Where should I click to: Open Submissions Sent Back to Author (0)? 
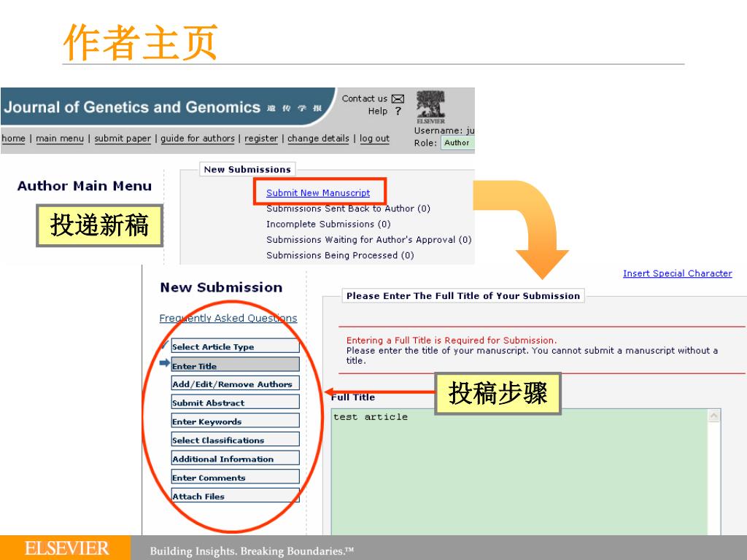[348, 209]
